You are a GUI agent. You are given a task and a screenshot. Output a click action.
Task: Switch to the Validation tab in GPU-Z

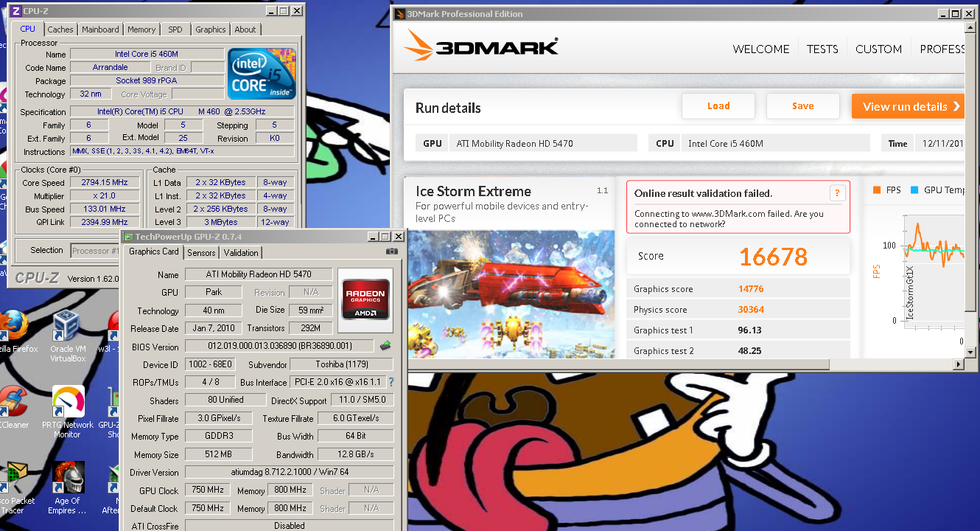tap(241, 252)
